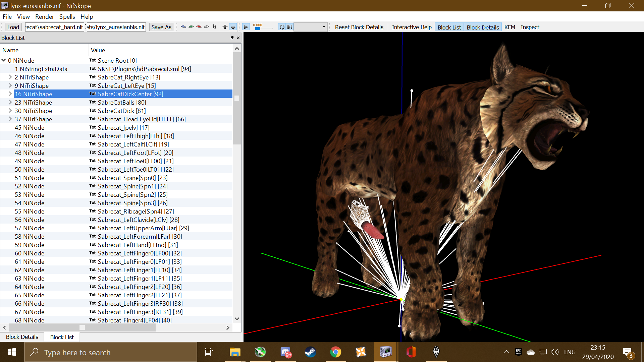Click the Save As button
644x362 pixels.
click(x=161, y=27)
